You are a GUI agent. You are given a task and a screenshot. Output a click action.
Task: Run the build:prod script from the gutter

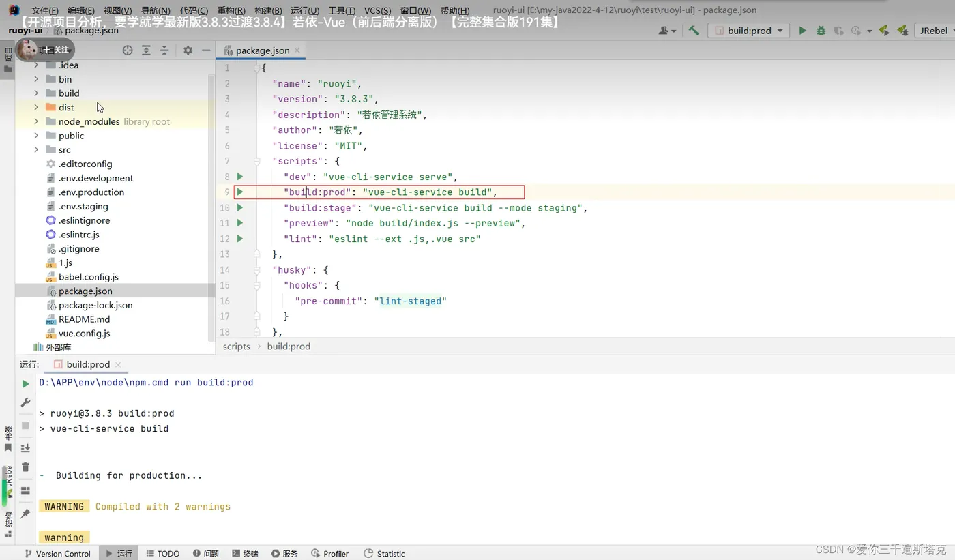tap(239, 192)
